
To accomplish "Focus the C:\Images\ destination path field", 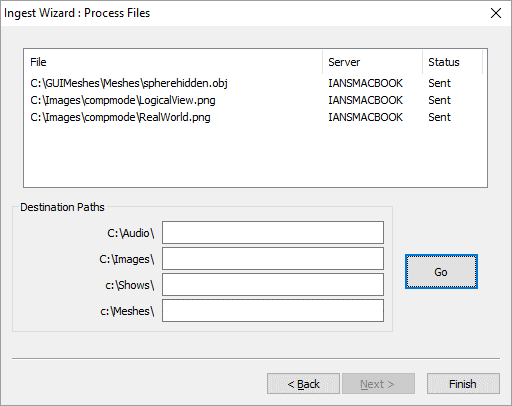I will point(273,258).
